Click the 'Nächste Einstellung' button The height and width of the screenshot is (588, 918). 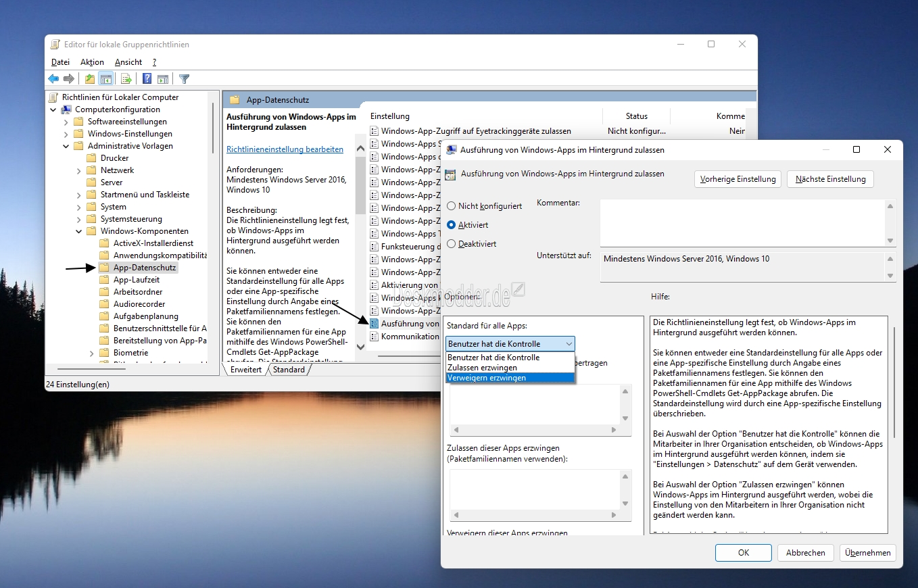click(x=830, y=179)
